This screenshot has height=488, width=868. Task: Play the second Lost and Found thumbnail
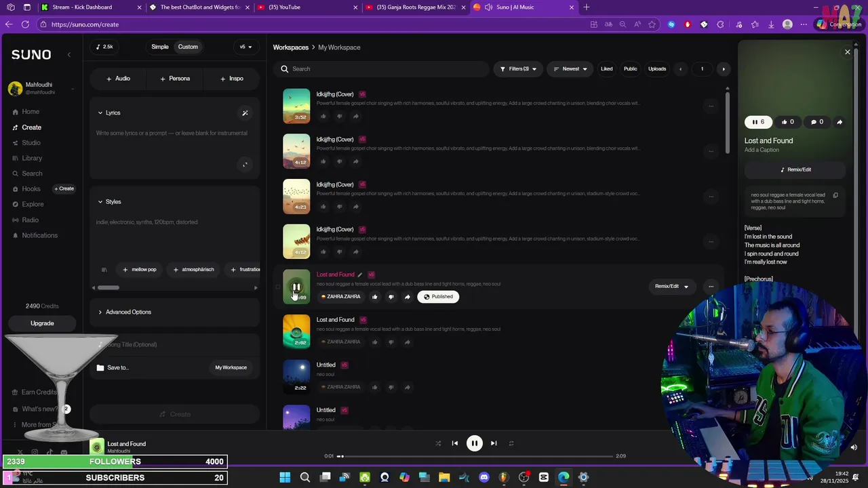point(296,331)
